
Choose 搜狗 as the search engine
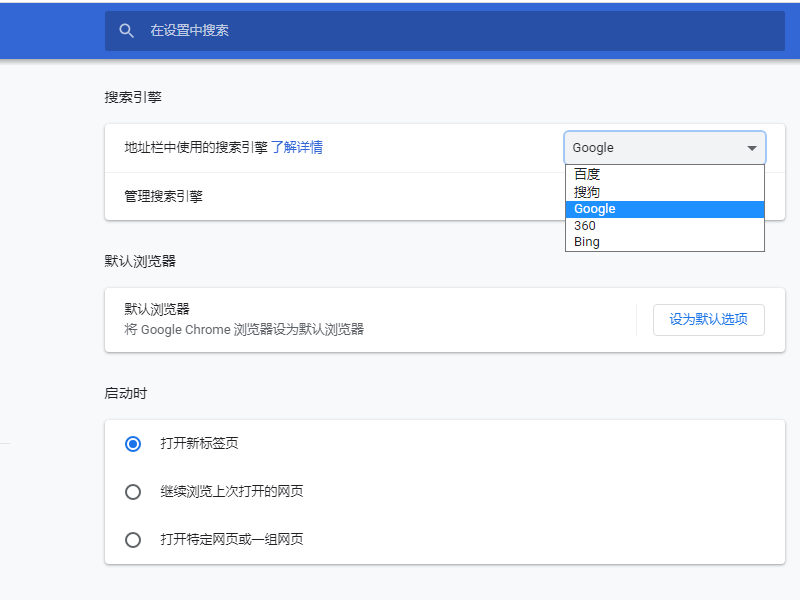coord(587,191)
